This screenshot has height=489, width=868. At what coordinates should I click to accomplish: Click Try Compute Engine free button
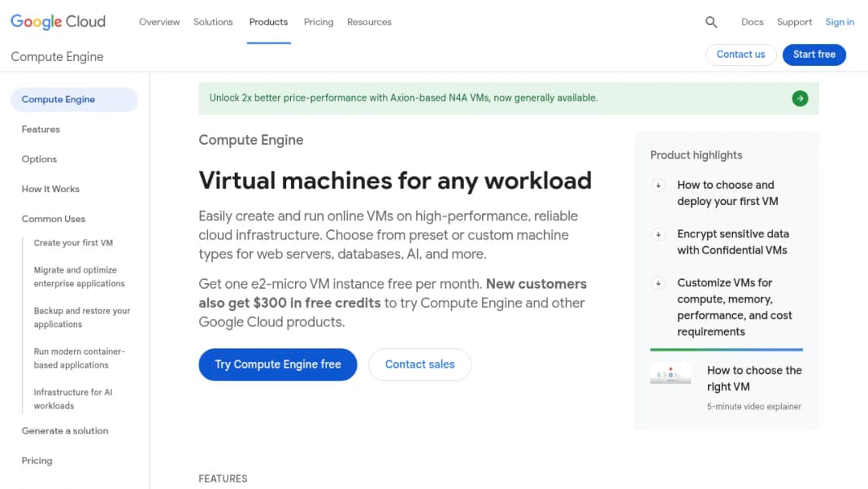(278, 364)
